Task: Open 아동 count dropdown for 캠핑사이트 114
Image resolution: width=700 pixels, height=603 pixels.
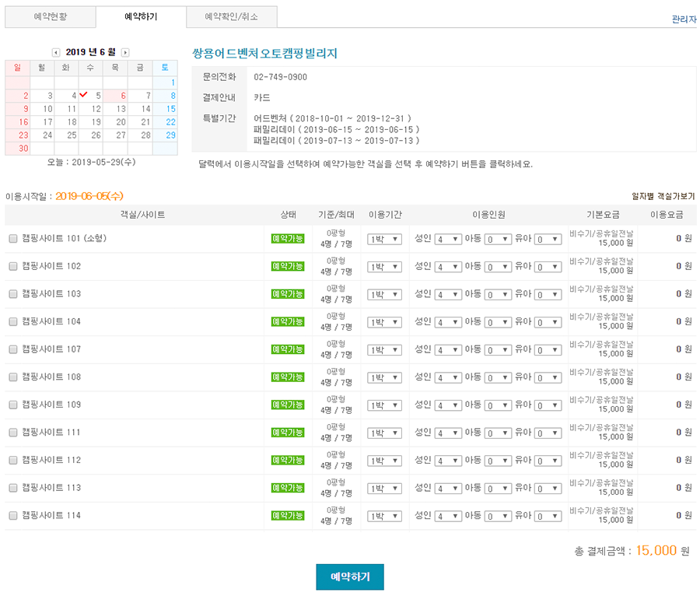Action: (x=498, y=517)
